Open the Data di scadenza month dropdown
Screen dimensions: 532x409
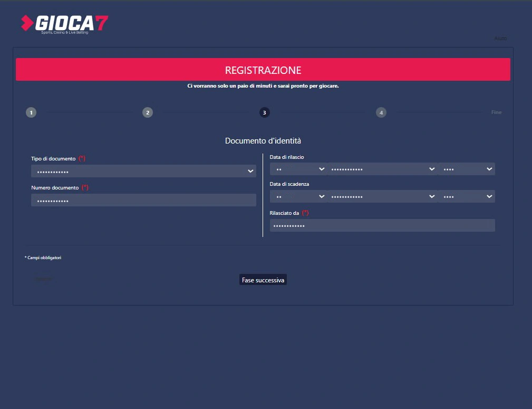[x=383, y=196]
